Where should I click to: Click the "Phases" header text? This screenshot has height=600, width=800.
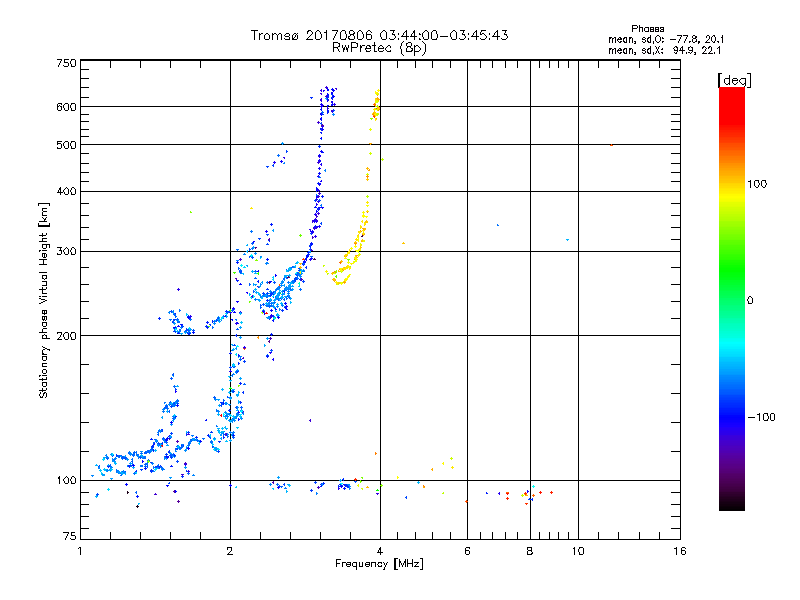(x=647, y=29)
